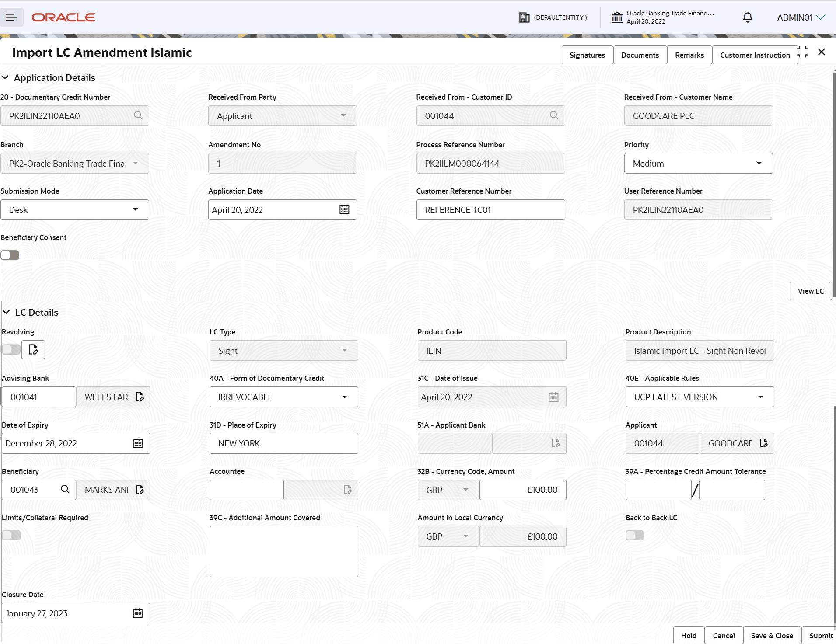
Task: View Advising Bank WELLS FAR details icon
Action: coord(140,397)
